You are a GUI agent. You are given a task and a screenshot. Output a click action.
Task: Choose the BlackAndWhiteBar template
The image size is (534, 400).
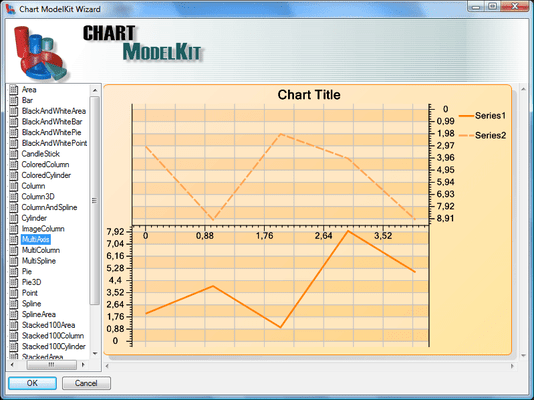[x=52, y=122]
